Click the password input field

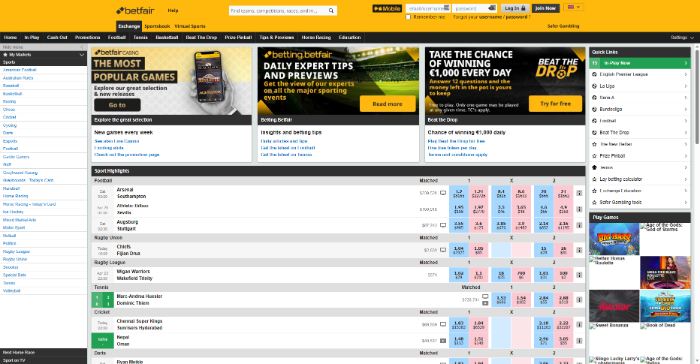click(x=475, y=8)
